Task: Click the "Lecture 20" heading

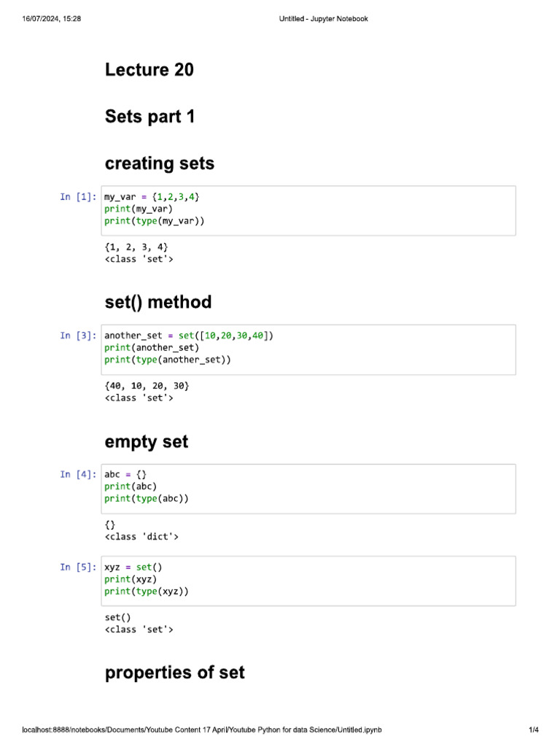Action: 149,70
